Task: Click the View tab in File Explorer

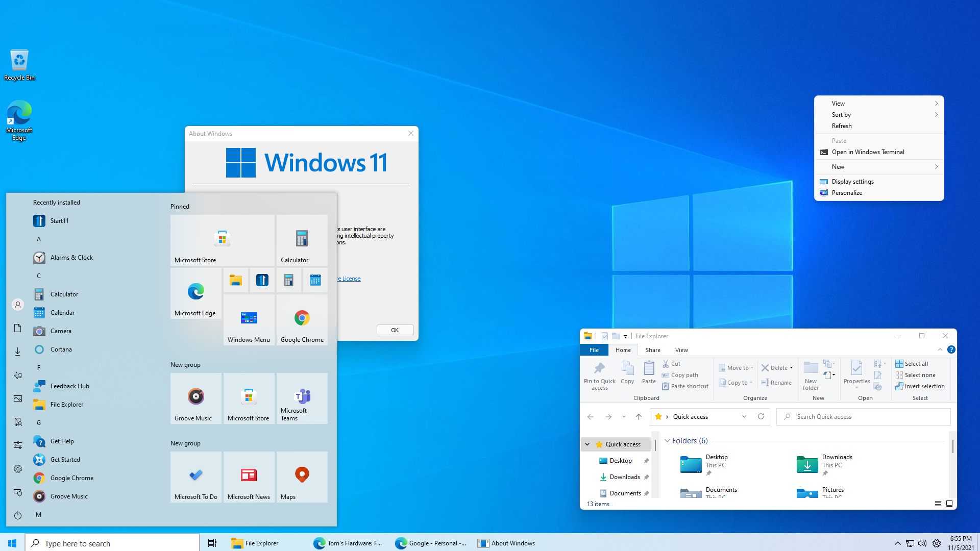Action: pyautogui.click(x=681, y=350)
